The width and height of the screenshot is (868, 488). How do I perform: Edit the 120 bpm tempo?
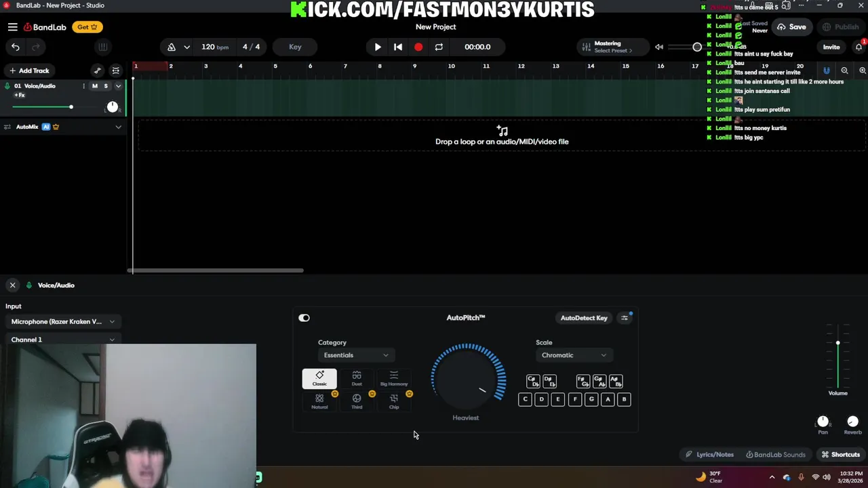click(x=214, y=47)
